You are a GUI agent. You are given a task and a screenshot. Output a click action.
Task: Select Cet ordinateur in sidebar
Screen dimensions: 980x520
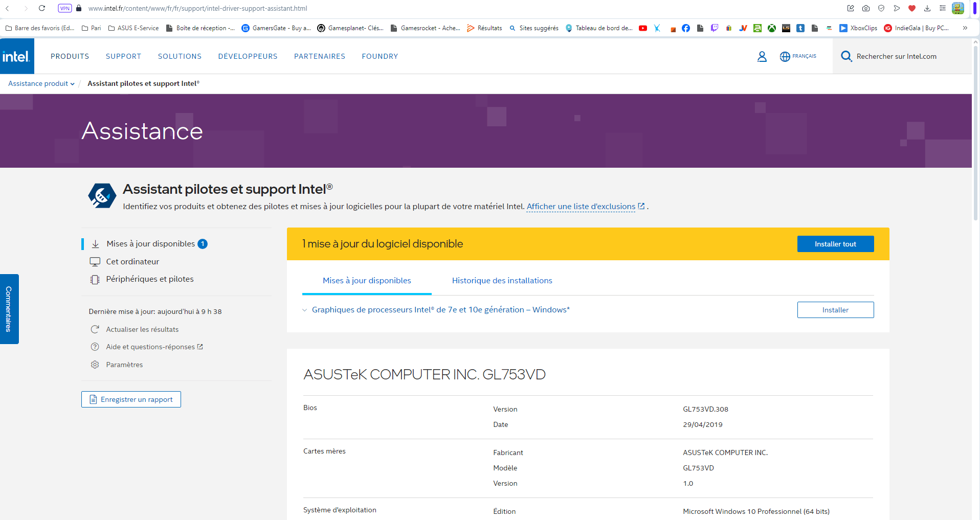[x=125, y=261]
